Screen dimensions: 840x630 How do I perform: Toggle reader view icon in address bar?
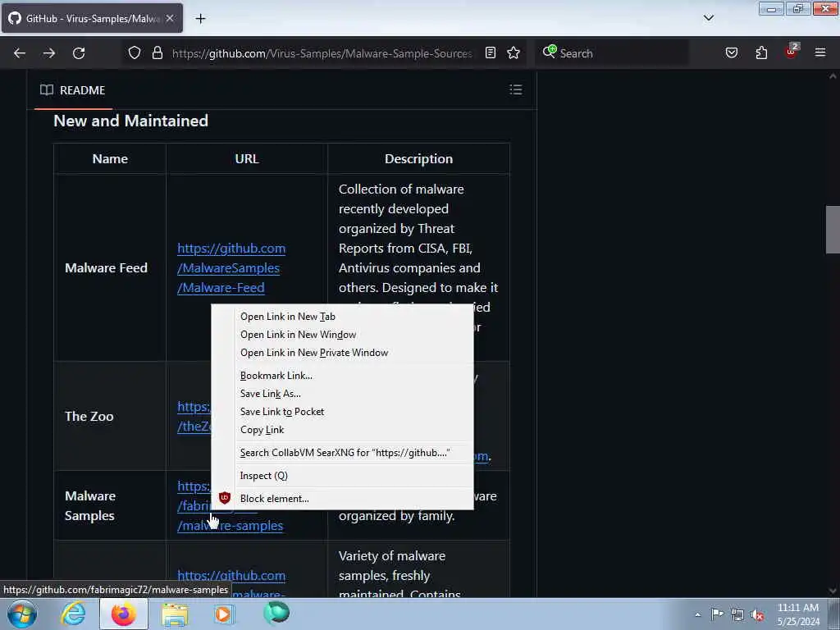pos(491,52)
